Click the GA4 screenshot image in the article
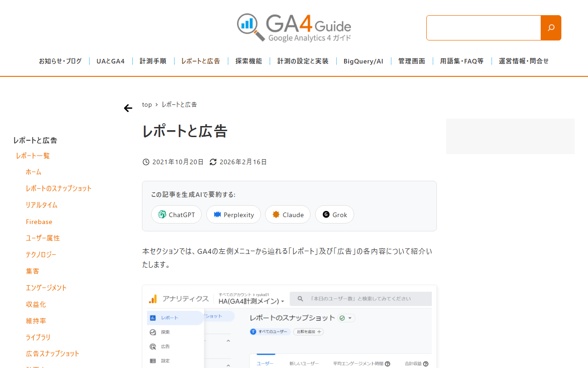 (289, 326)
